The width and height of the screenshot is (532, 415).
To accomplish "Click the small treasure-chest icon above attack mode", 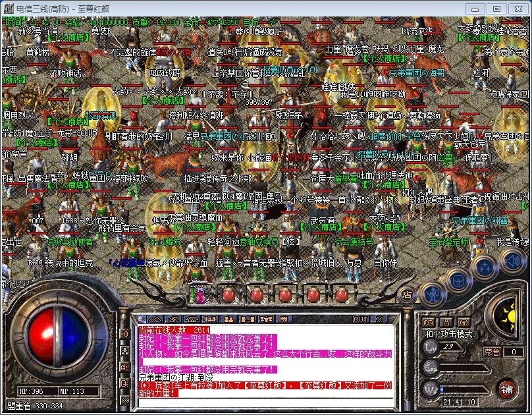I will pos(464,322).
